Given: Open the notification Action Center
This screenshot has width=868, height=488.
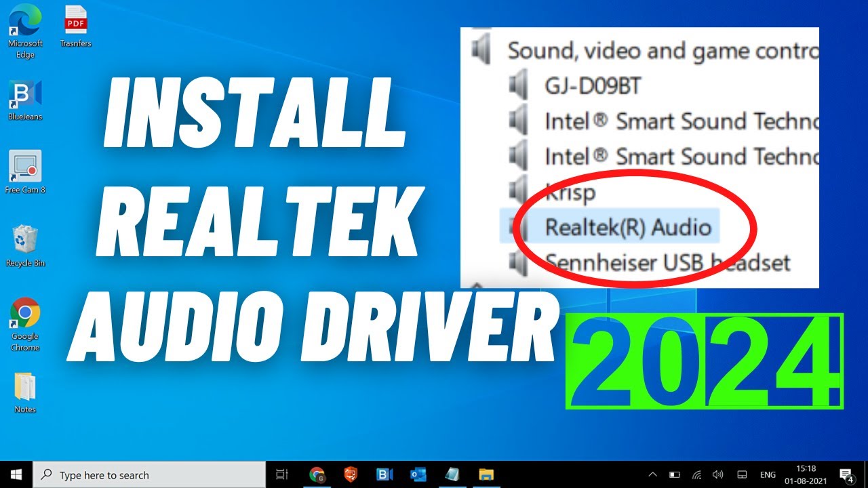Looking at the screenshot, I should tap(846, 474).
